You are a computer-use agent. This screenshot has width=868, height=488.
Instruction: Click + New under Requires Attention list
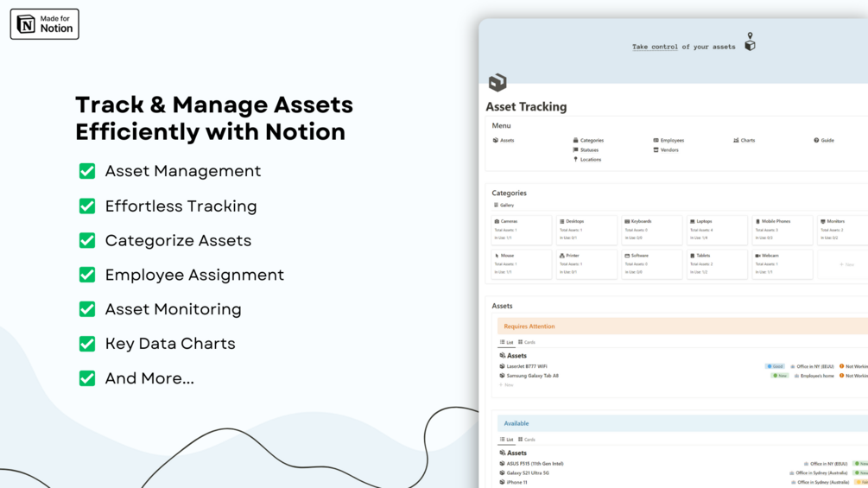coord(506,385)
